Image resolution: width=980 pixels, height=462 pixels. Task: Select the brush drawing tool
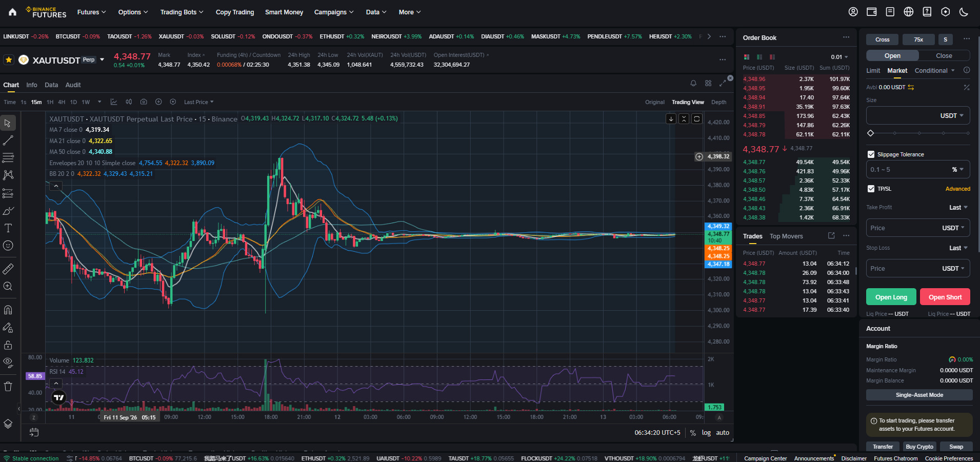point(8,211)
